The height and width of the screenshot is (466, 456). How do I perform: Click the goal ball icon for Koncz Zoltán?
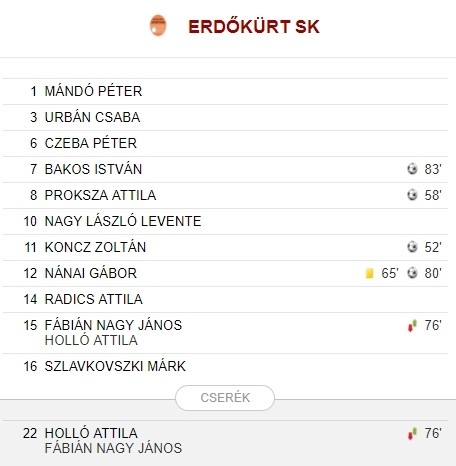pos(412,247)
